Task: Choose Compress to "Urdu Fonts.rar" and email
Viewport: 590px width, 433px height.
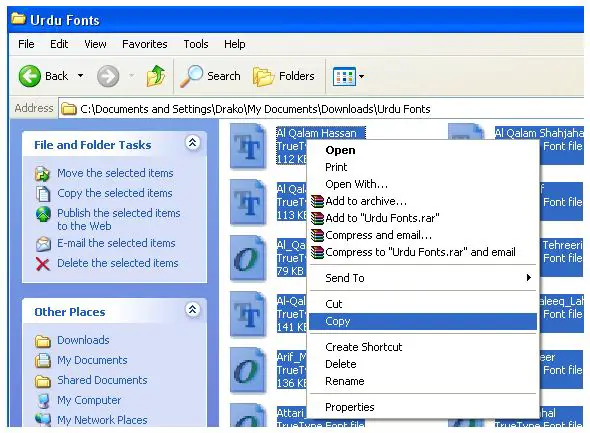Action: click(x=423, y=252)
